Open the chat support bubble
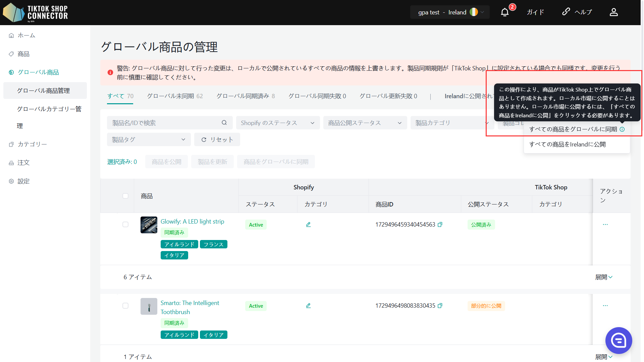Image resolution: width=644 pixels, height=362 pixels. (619, 341)
